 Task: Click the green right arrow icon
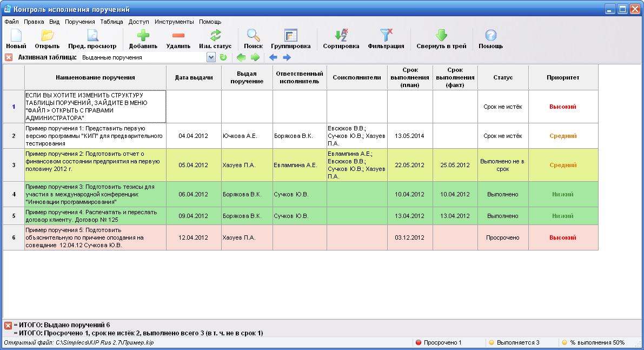click(x=255, y=57)
